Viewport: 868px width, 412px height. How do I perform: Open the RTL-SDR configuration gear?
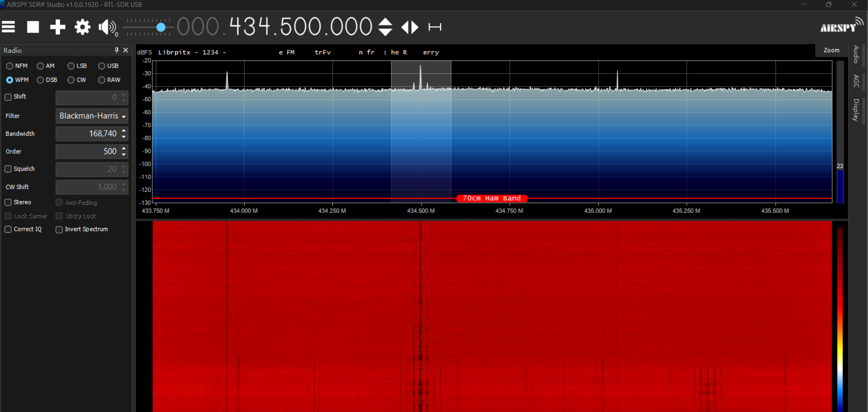[x=82, y=27]
